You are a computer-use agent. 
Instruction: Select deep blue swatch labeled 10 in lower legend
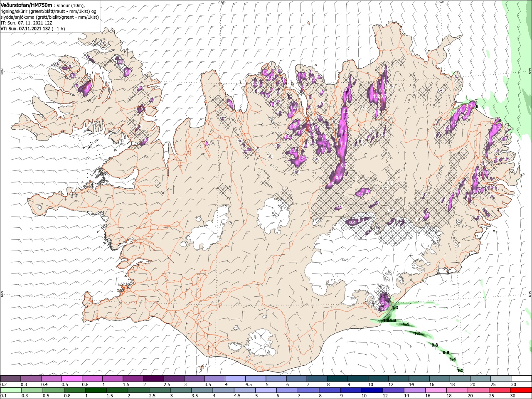[x=372, y=390]
